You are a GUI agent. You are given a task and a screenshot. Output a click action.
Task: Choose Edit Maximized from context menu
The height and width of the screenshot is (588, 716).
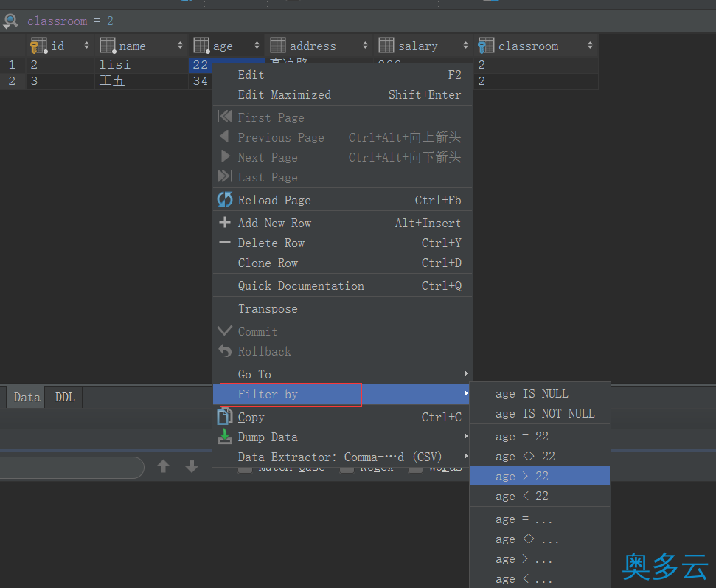click(x=342, y=94)
